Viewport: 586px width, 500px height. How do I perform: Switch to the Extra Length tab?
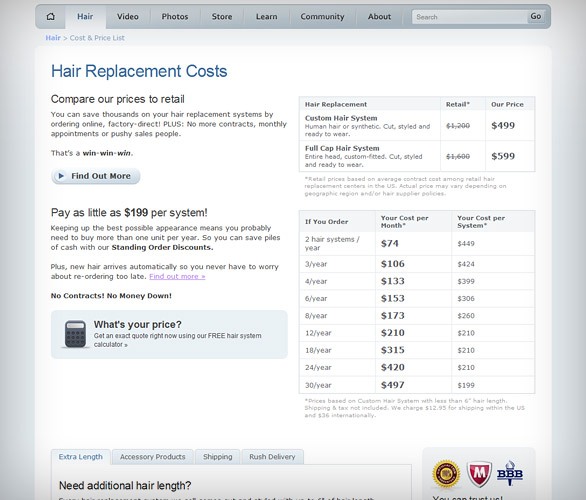[x=81, y=457]
